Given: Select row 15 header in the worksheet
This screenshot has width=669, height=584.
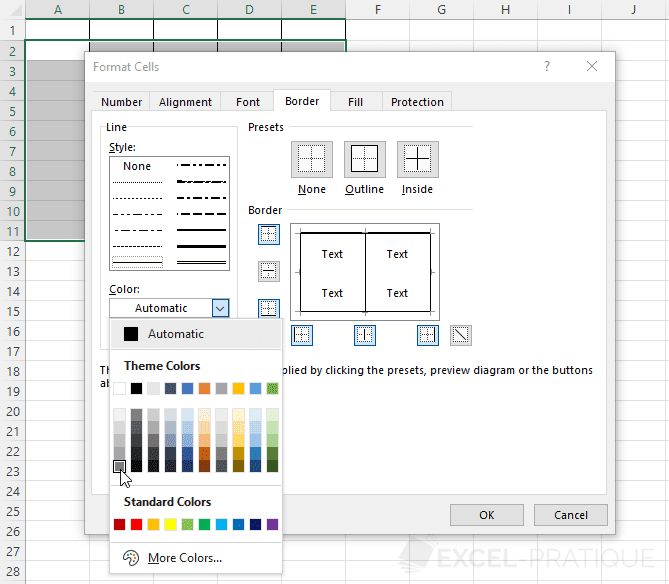Looking at the screenshot, I should (x=13, y=311).
